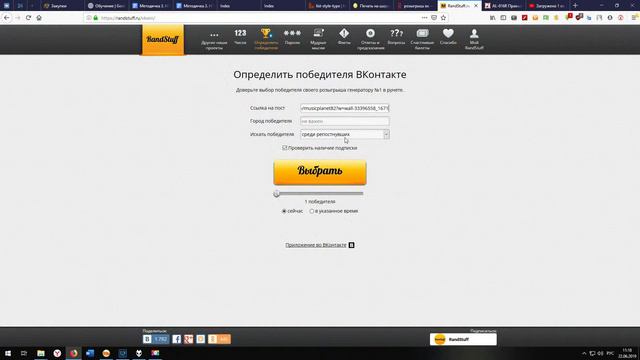The height and width of the screenshot is (360, 640).
Task: Click the RandStuff logo in the header
Action: click(x=163, y=40)
